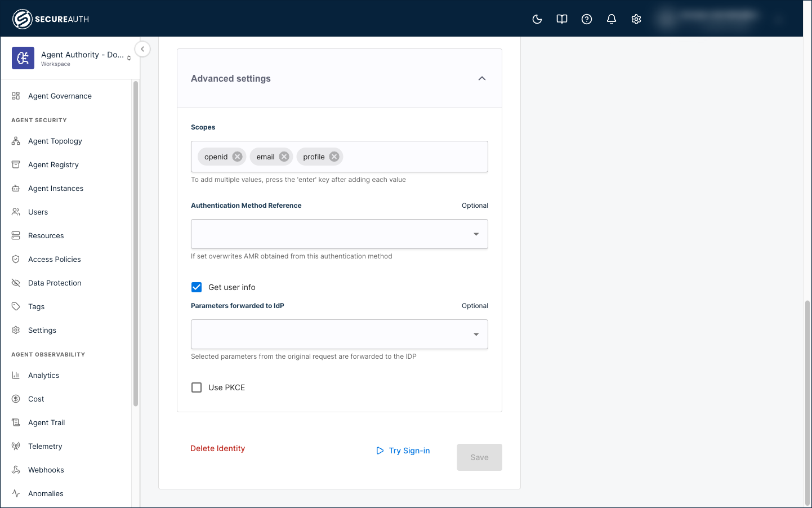
Task: Click the sidebar scrollbar
Action: coord(136,243)
